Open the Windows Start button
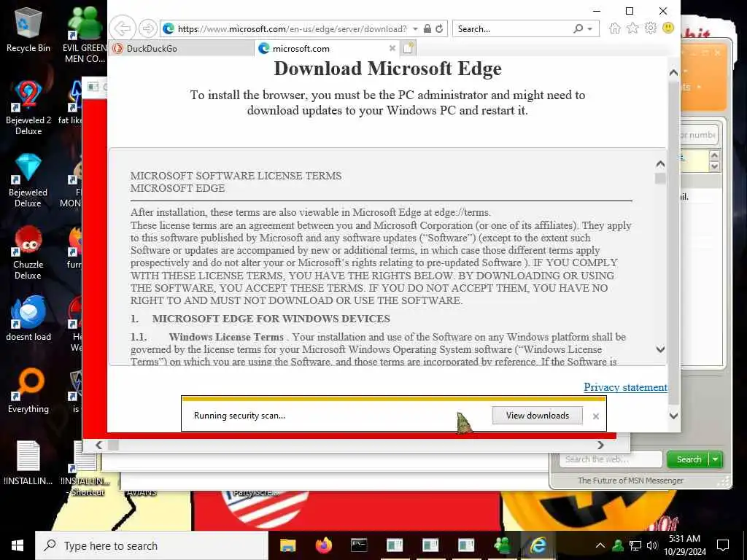The width and height of the screenshot is (747, 560). [18, 545]
